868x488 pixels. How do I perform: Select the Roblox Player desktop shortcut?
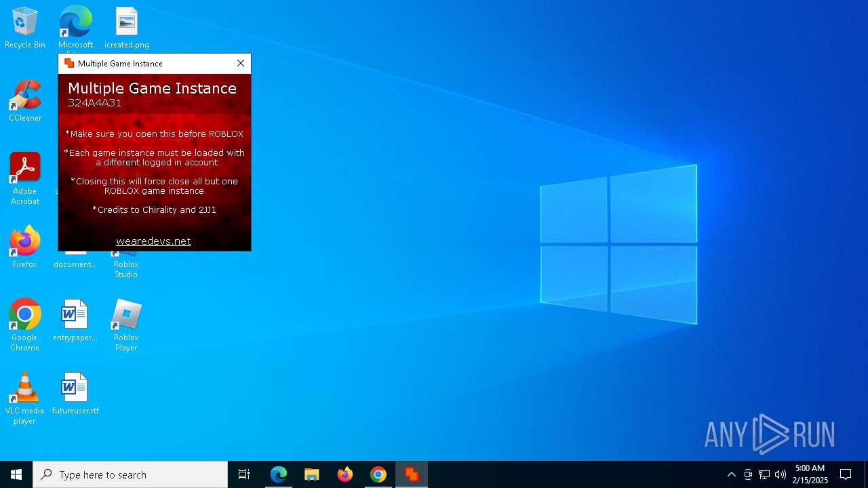click(126, 325)
